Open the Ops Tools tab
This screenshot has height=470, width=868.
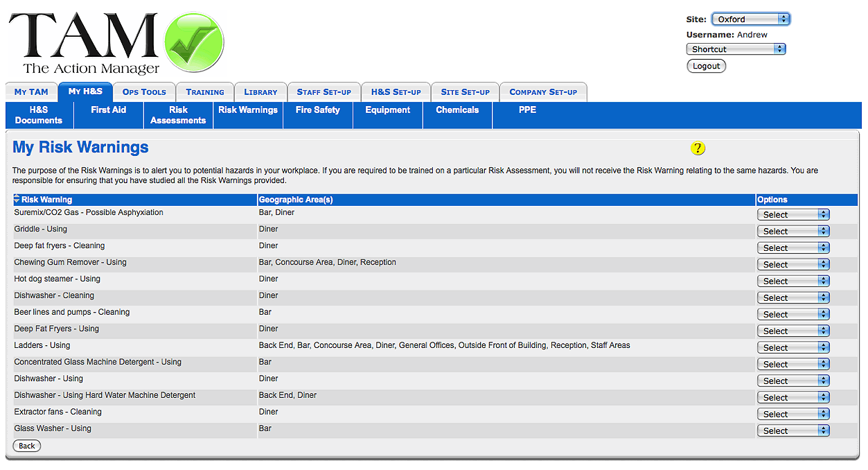coord(144,92)
